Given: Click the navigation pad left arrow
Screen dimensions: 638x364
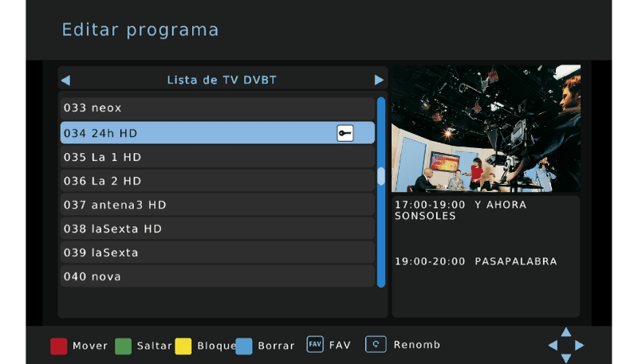Looking at the screenshot, I should 553,346.
